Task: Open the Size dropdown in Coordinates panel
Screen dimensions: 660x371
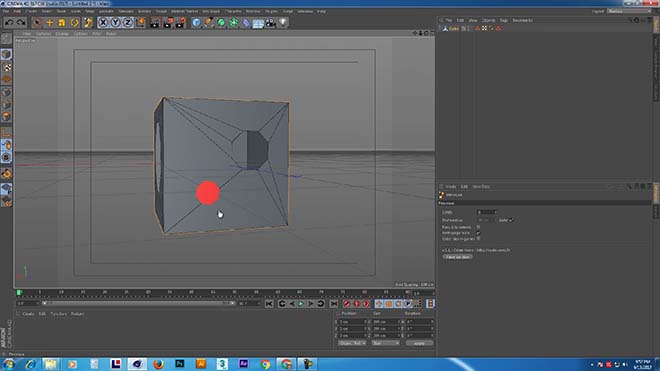Action: point(385,343)
